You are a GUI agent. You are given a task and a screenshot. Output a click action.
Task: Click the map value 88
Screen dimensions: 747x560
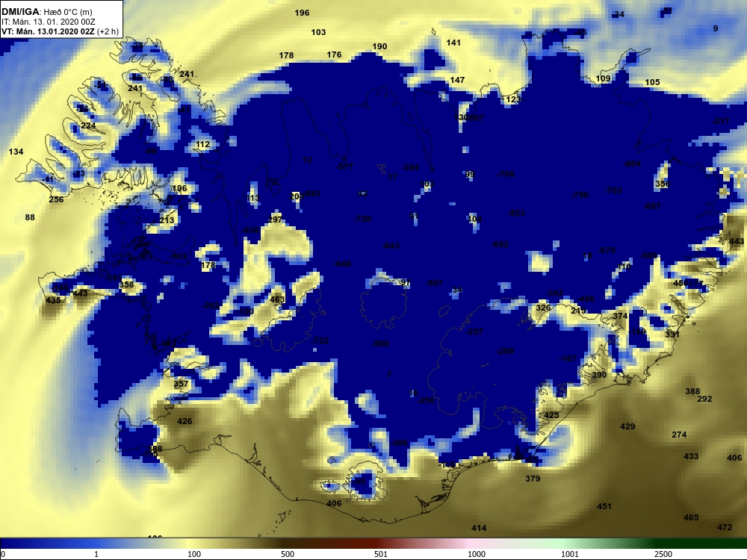pyautogui.click(x=30, y=217)
